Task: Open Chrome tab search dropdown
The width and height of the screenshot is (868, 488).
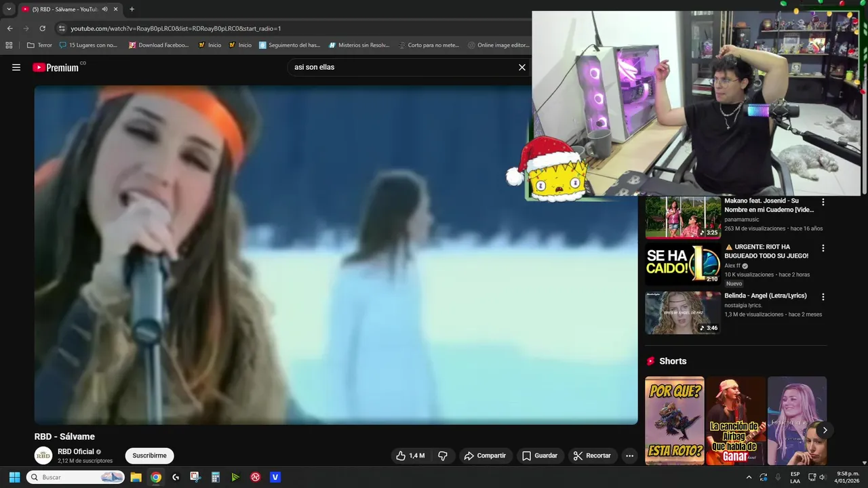Action: coord(9,9)
